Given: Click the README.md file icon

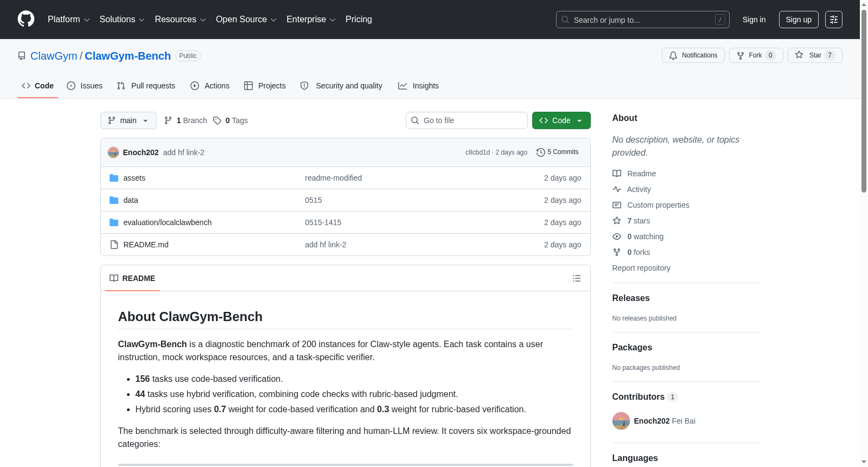Looking at the screenshot, I should point(114,245).
